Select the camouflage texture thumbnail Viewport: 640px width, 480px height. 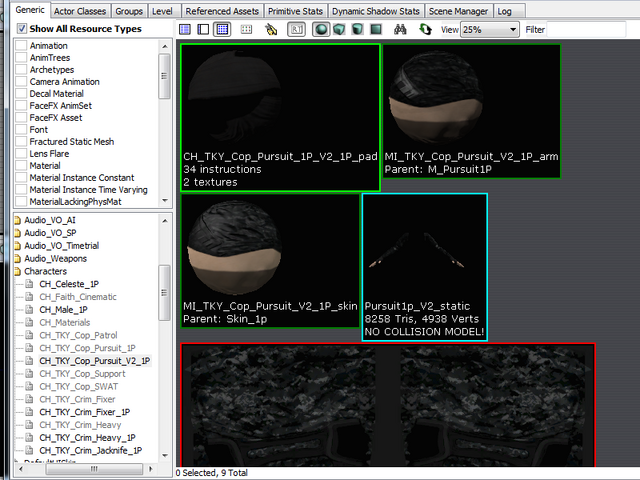388,405
